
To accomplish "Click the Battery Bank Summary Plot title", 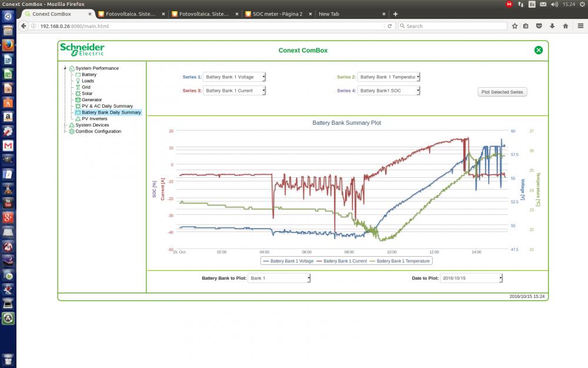I will (346, 123).
